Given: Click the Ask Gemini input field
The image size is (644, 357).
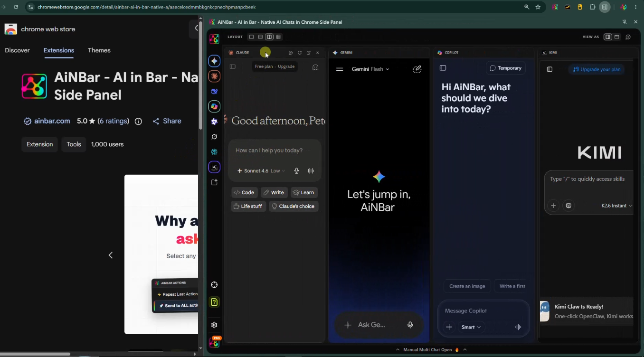Looking at the screenshot, I should (x=372, y=325).
